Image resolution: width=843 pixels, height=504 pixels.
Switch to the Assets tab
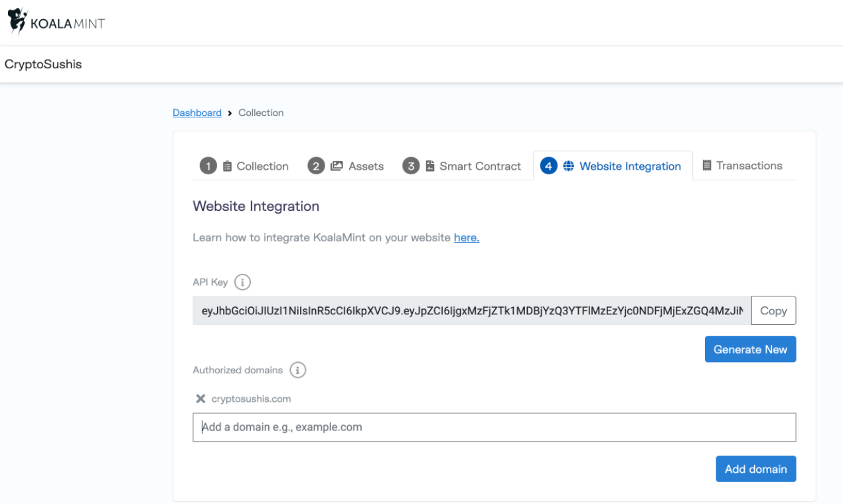366,166
